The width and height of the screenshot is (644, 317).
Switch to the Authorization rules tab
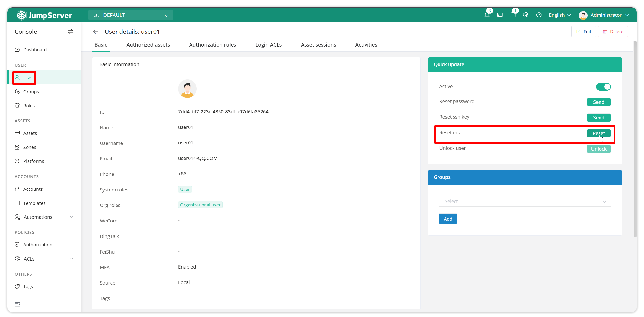tap(213, 45)
